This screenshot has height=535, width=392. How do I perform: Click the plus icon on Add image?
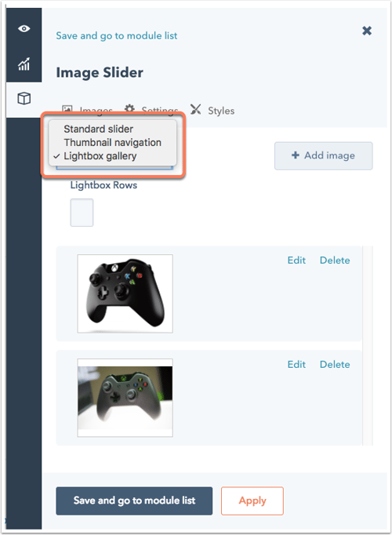(296, 155)
